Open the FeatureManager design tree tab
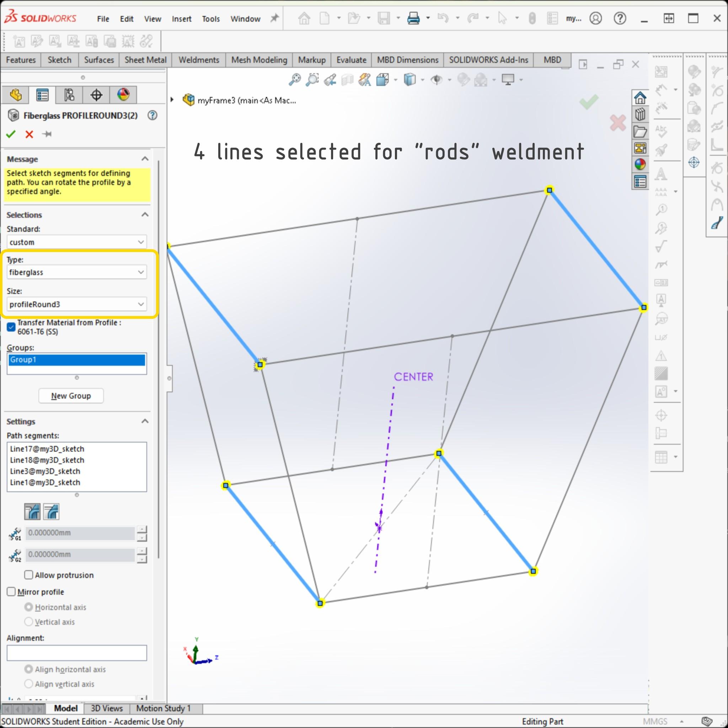Screen dimensions: 728x728 pos(15,95)
